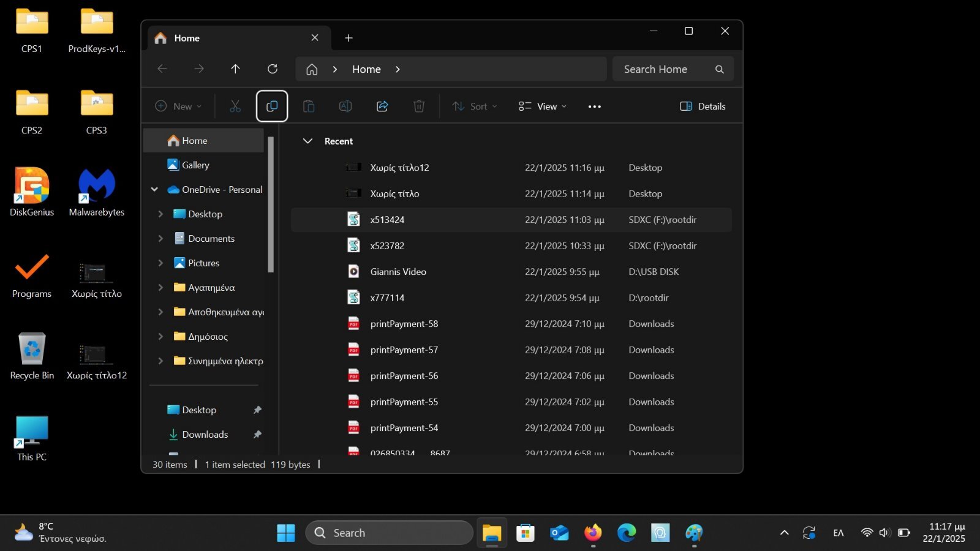
Task: Select Gallery in navigation pane
Action: pyautogui.click(x=195, y=165)
